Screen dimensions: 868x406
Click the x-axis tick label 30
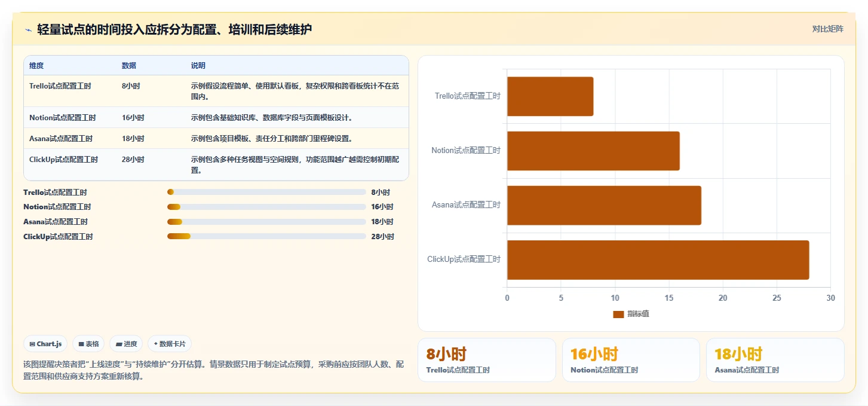click(x=830, y=298)
